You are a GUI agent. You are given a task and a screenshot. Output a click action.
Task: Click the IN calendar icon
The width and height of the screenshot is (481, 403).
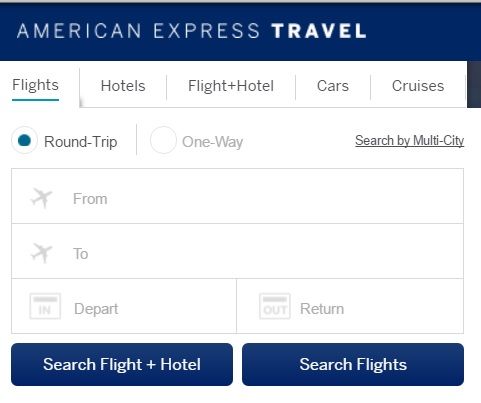tap(45, 306)
